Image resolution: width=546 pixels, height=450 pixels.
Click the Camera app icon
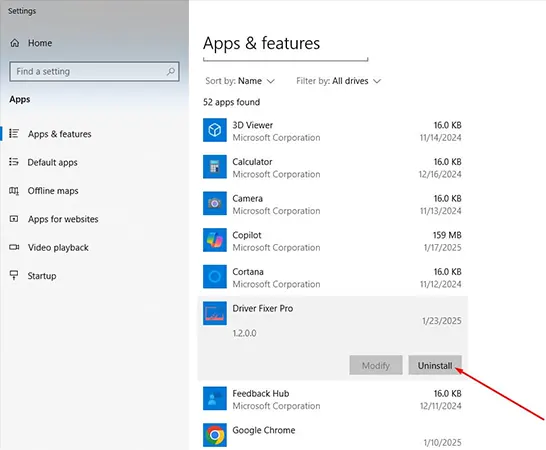214,203
